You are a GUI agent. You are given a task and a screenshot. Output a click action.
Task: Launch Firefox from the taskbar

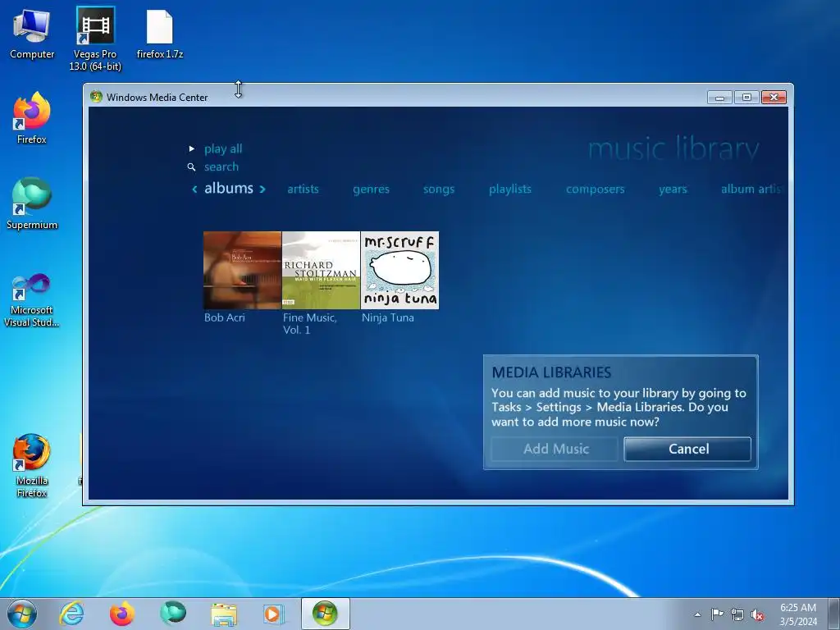click(121, 614)
